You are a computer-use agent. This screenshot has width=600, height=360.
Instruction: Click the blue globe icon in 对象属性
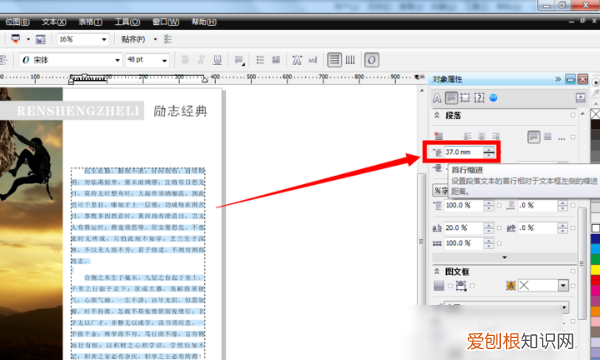pos(493,98)
